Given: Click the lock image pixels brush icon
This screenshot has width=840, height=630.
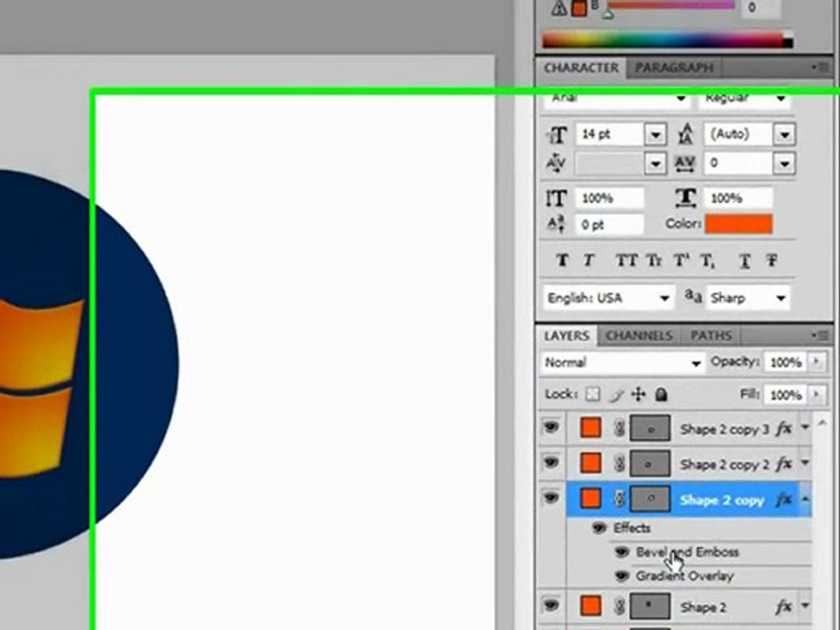Looking at the screenshot, I should (x=617, y=395).
